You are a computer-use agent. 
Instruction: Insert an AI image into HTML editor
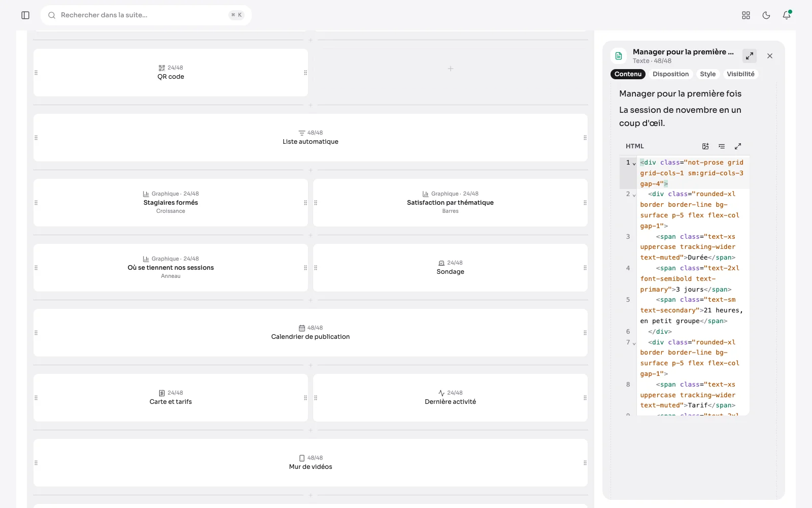pos(705,146)
